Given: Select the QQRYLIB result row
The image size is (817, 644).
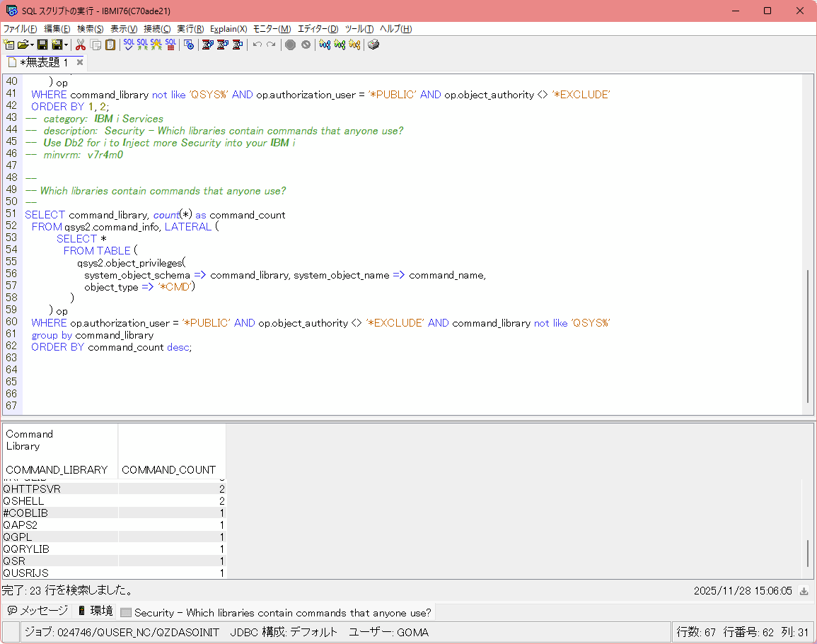Looking at the screenshot, I should (114, 549).
